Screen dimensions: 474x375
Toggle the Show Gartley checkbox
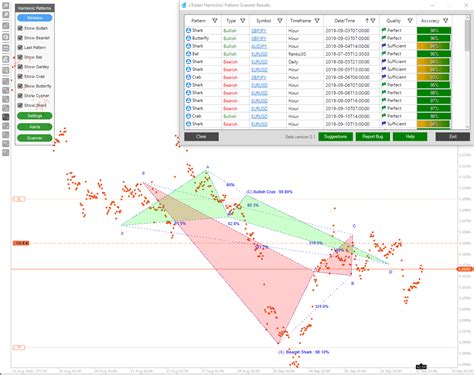[x=20, y=67]
